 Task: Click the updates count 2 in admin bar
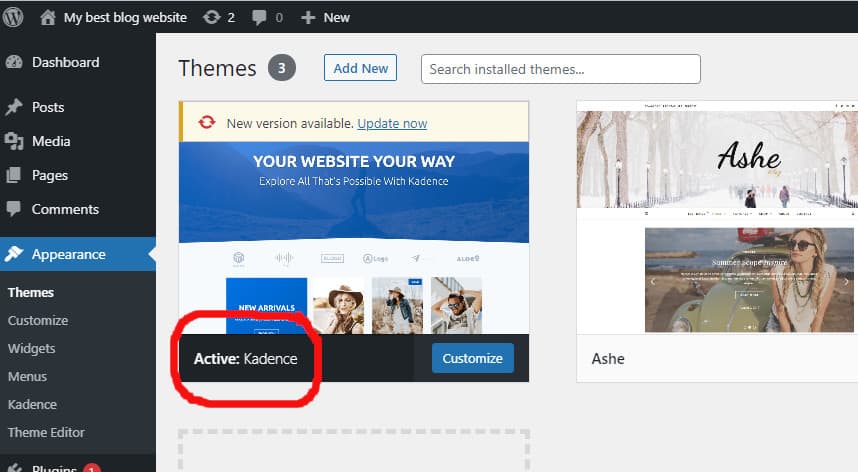(x=231, y=18)
